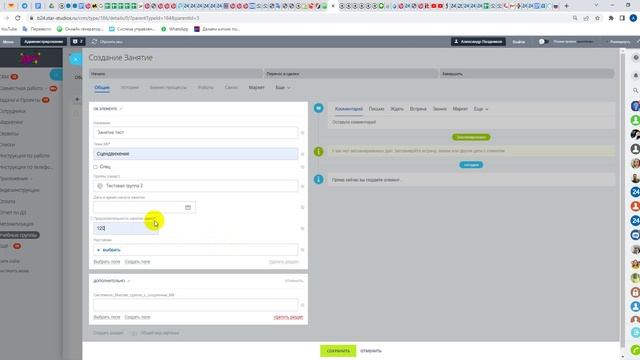Switch to the Общие tab
Image resolution: width=640 pixels, height=360 pixels.
coord(102,87)
